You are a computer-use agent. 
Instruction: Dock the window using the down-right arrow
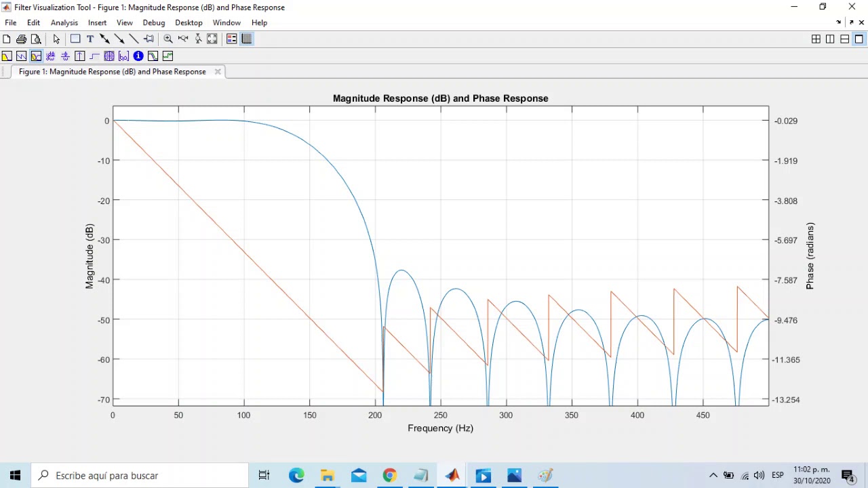[x=839, y=22]
